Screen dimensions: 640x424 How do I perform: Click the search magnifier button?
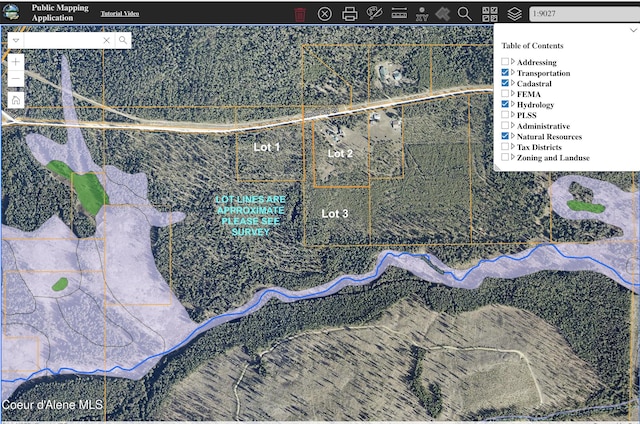click(x=123, y=40)
